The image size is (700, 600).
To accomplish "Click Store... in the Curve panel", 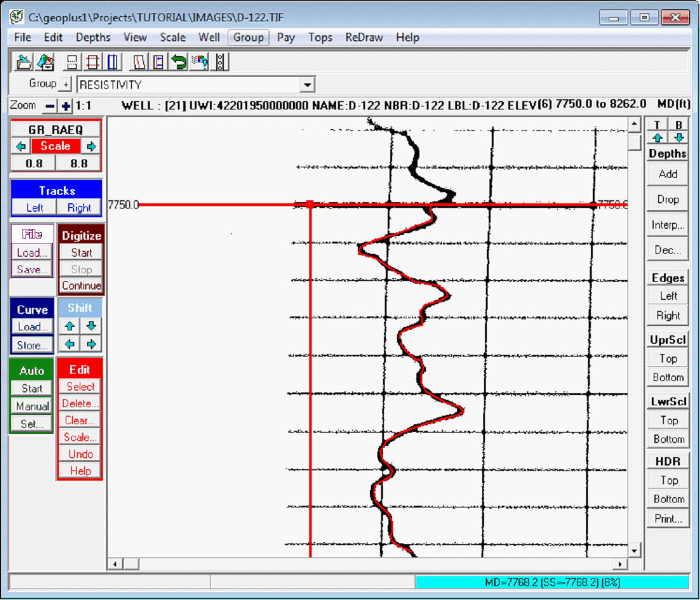I will coord(32,345).
